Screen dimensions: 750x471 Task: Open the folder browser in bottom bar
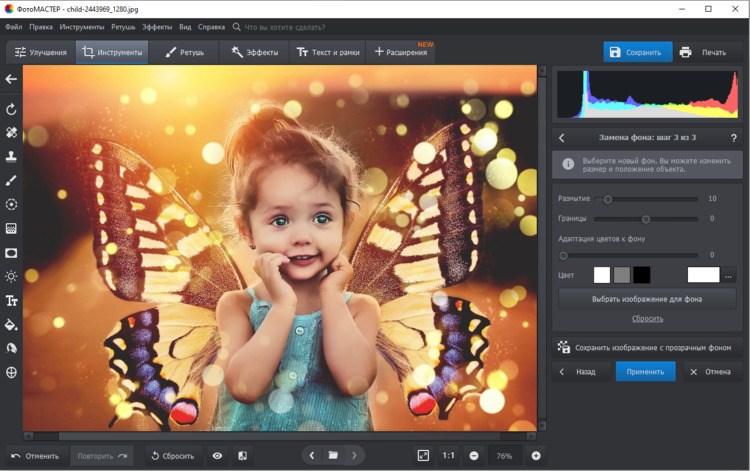coord(333,455)
